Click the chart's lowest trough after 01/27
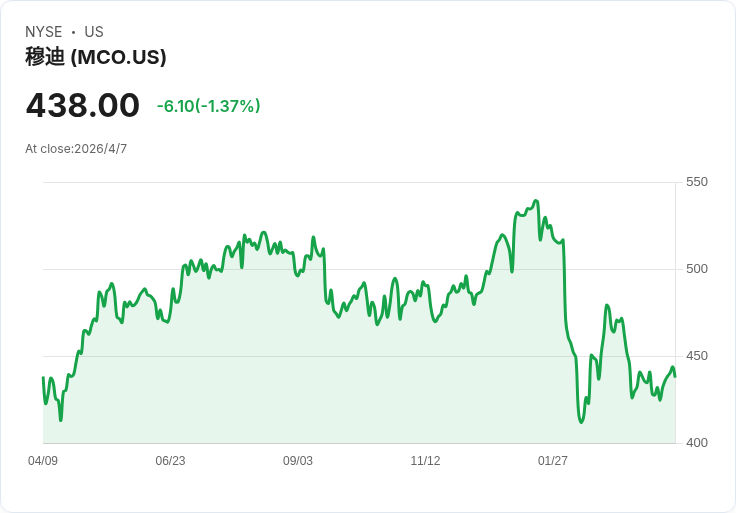Screen dimensions: 736x513 [581, 422]
